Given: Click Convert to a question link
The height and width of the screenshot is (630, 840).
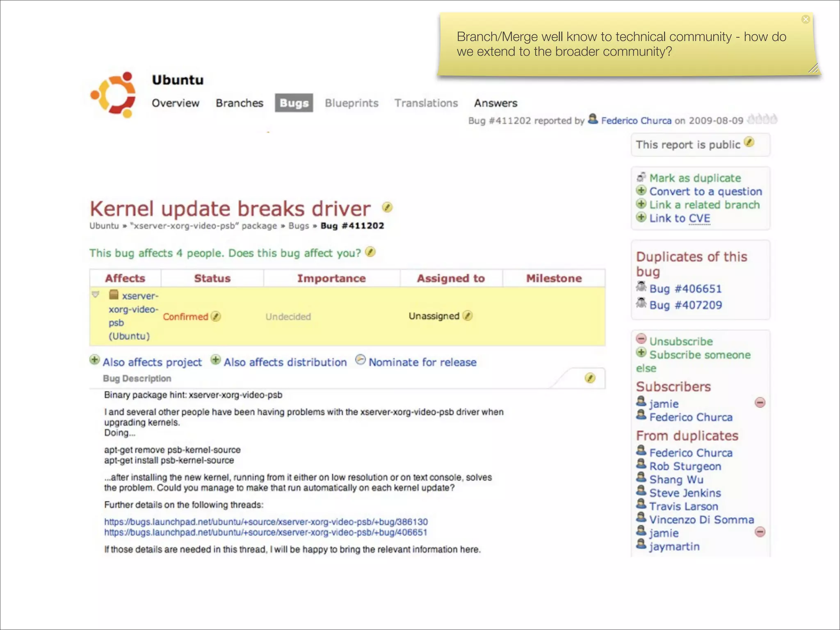Looking at the screenshot, I should click(x=706, y=192).
